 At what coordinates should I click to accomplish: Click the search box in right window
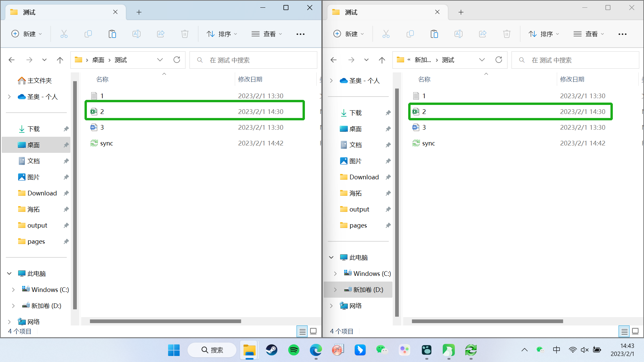(x=575, y=60)
